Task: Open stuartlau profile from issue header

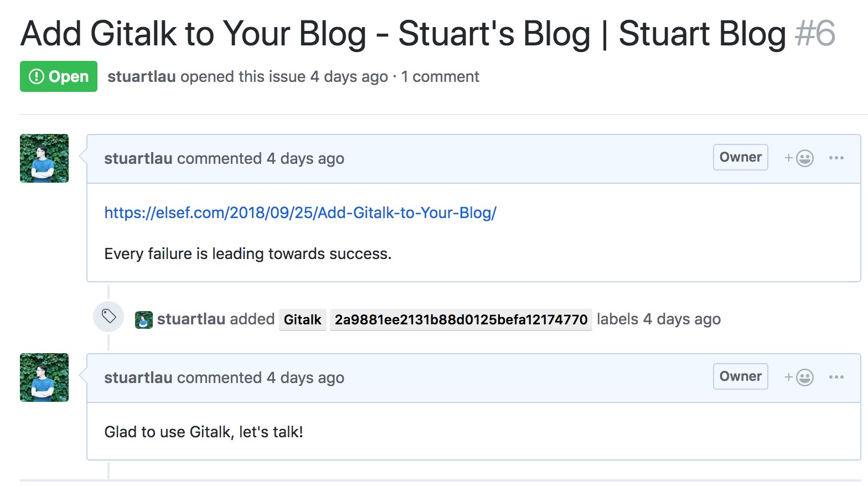Action: point(142,76)
